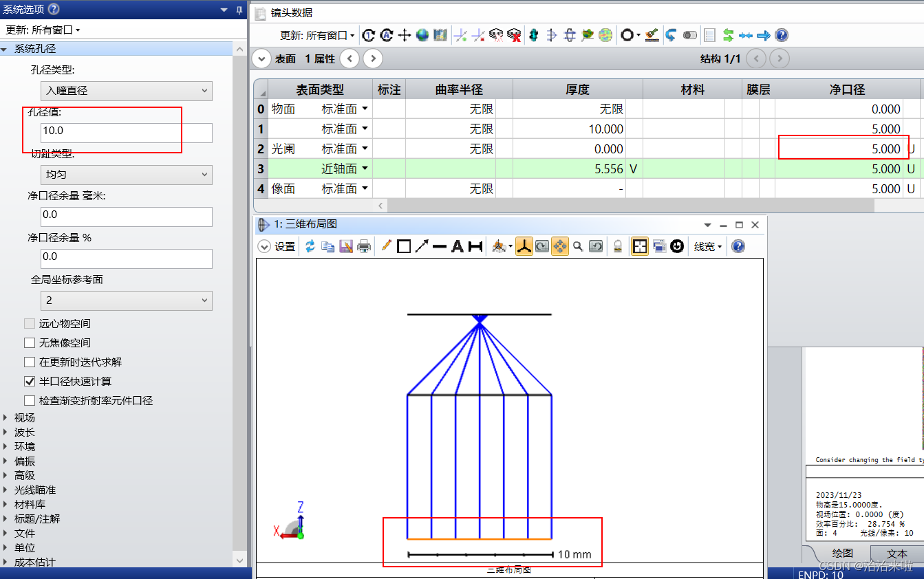
Task: Open help in the 3D layout toolbar
Action: [738, 246]
